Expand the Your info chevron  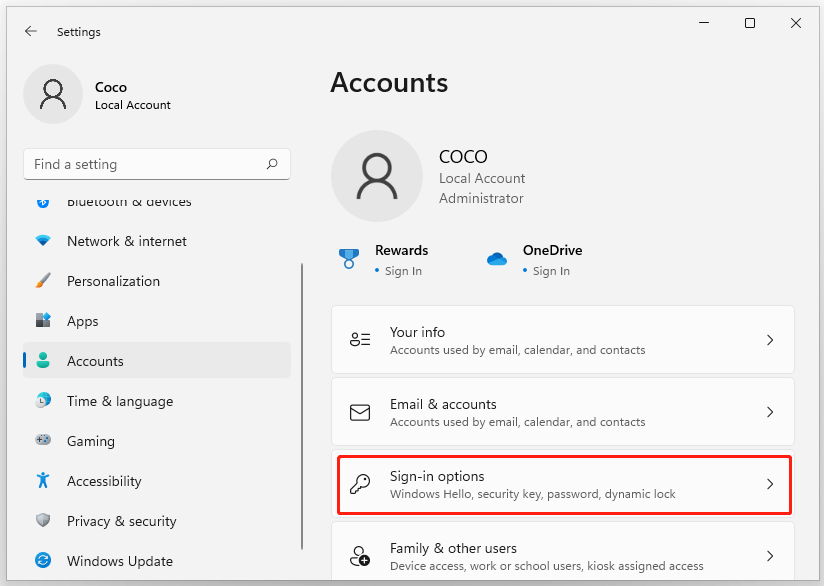click(769, 340)
